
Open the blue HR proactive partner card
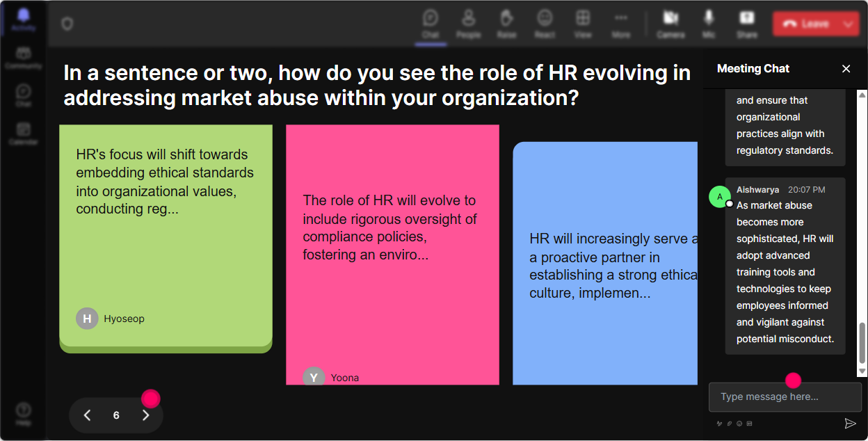click(x=605, y=263)
